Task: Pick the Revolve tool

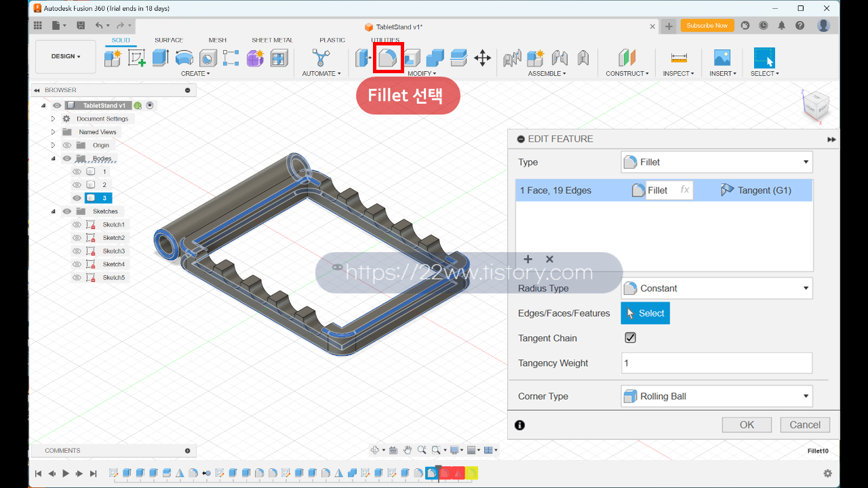Action: tap(184, 58)
